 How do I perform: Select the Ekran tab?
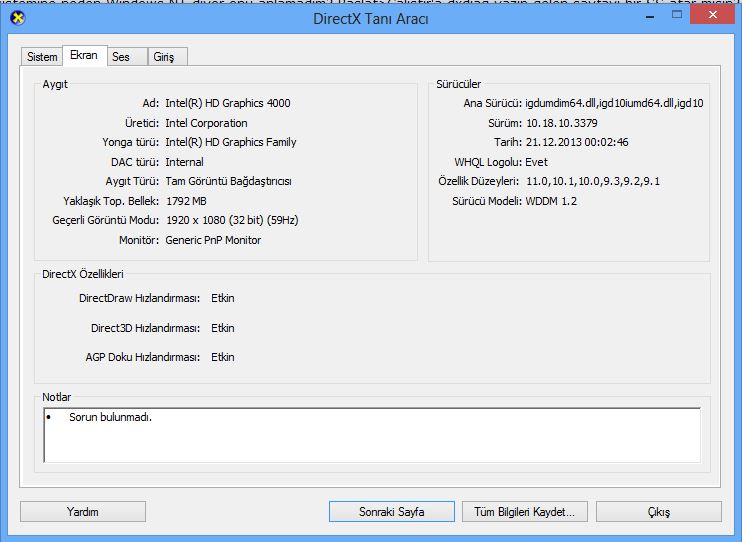click(84, 55)
